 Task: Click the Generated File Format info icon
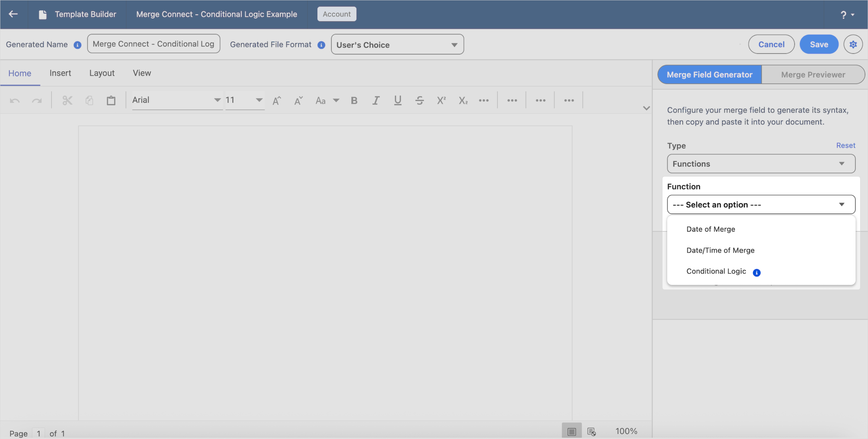coord(321,45)
